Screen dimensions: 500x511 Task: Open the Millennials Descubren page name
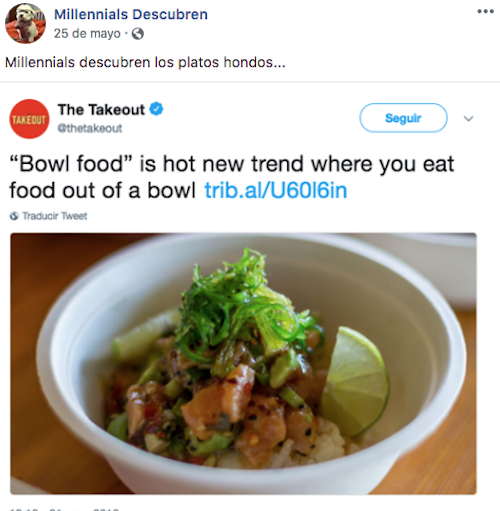[x=131, y=14]
